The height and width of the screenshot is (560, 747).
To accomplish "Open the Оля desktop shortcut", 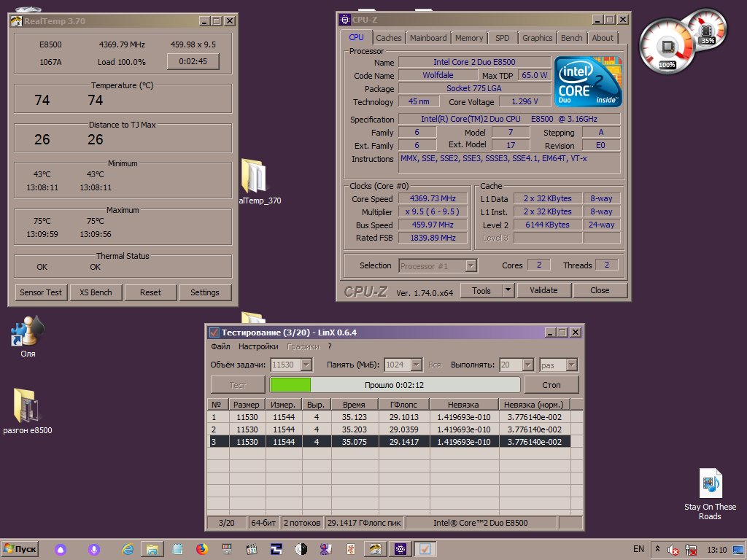I will (x=28, y=332).
